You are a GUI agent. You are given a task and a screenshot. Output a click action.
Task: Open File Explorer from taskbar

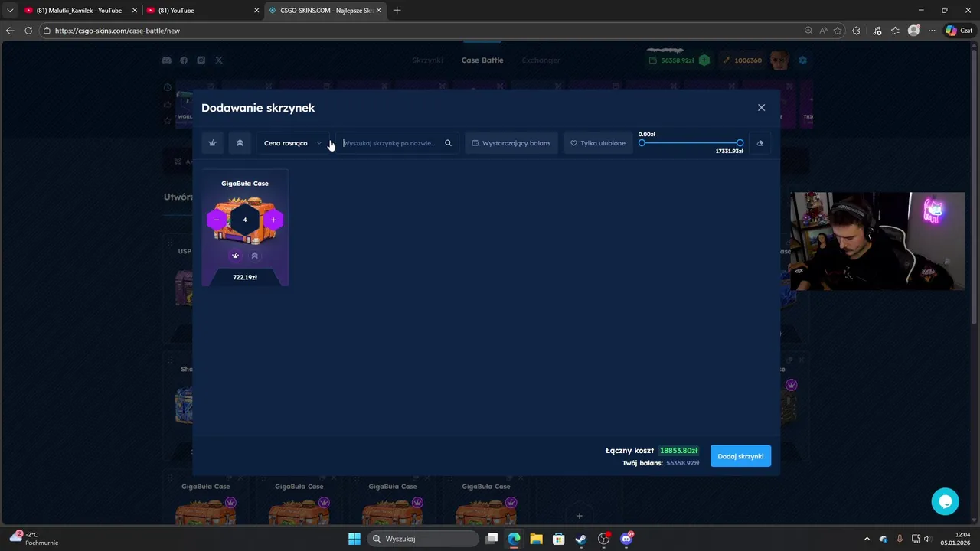tap(536, 539)
